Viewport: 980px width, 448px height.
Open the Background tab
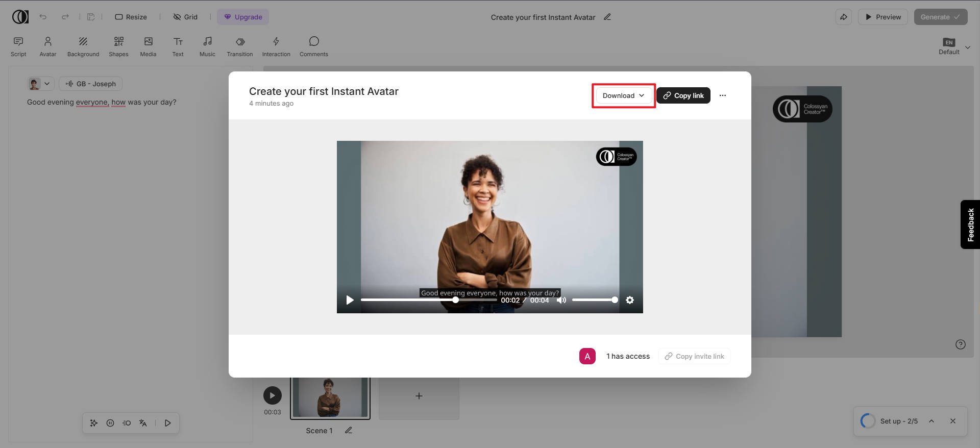[x=83, y=46]
